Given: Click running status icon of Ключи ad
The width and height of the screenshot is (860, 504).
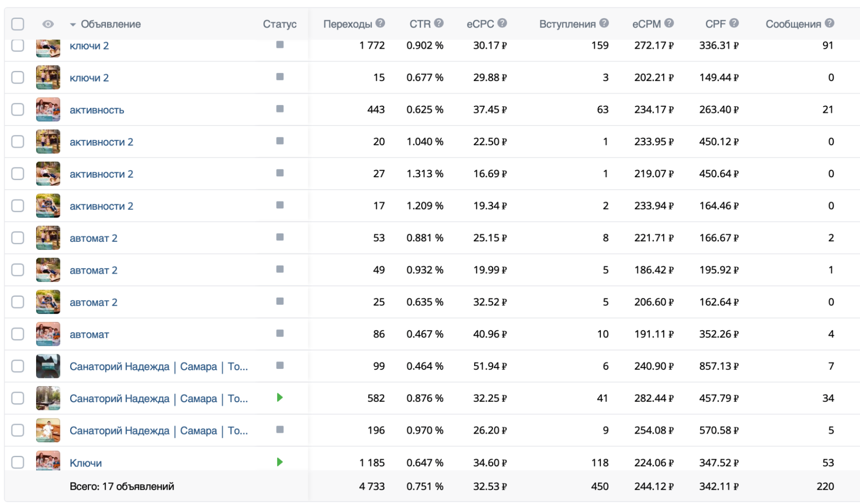Looking at the screenshot, I should 280,462.
